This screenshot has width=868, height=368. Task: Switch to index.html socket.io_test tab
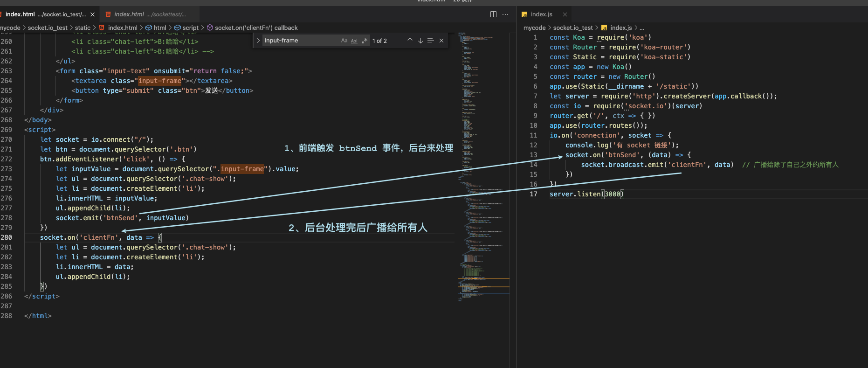coord(46,14)
